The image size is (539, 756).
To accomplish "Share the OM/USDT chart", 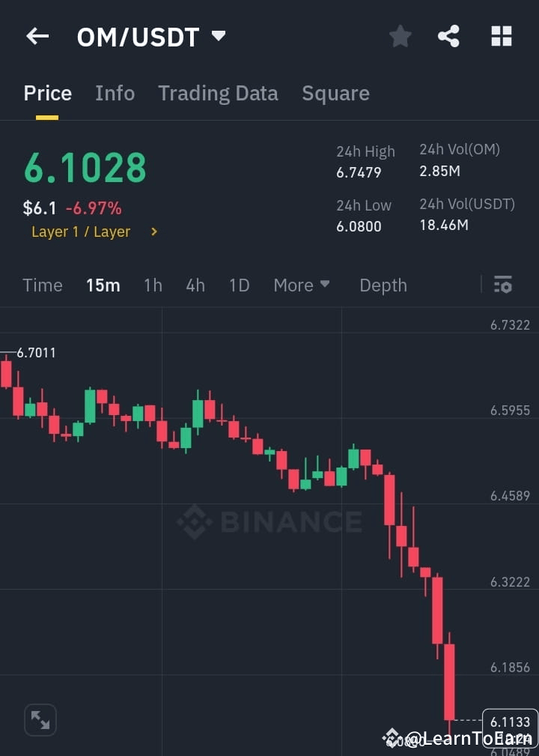I will (x=448, y=35).
